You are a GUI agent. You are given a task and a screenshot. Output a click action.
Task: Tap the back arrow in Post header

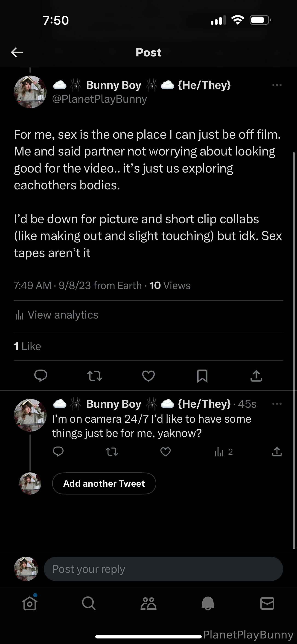point(17,52)
